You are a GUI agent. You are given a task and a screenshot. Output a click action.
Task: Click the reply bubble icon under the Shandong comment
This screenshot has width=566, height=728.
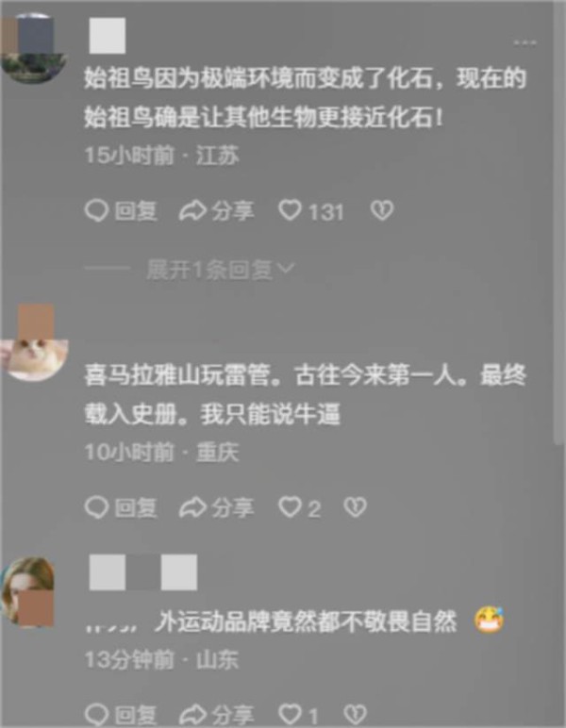point(96,714)
